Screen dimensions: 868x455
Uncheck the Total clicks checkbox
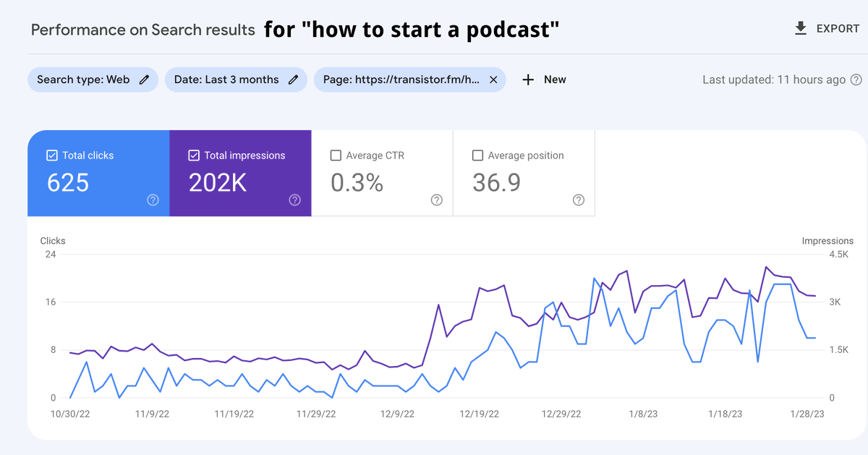(x=52, y=156)
